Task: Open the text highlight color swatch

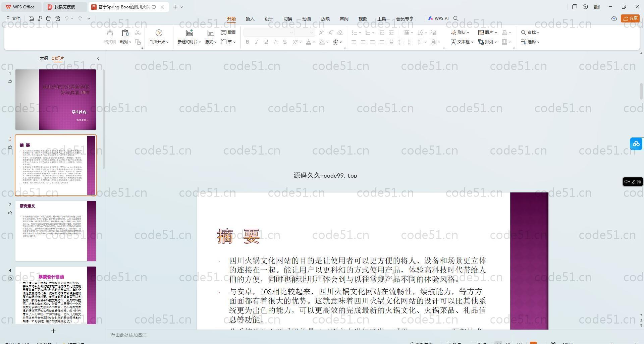Action: tap(322, 42)
